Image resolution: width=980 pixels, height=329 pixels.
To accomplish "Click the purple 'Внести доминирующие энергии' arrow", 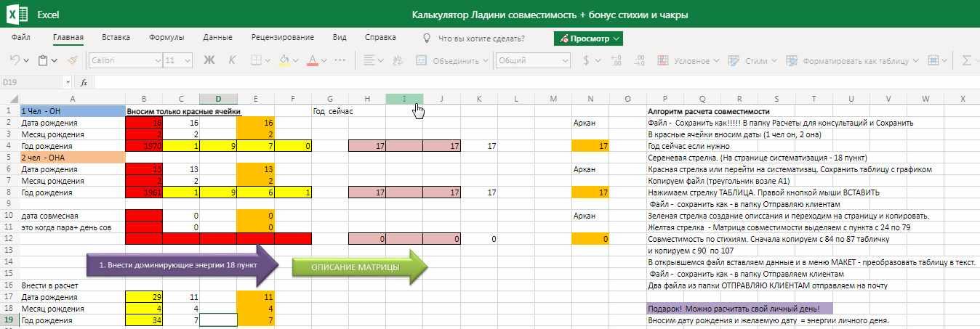I will click(x=178, y=264).
